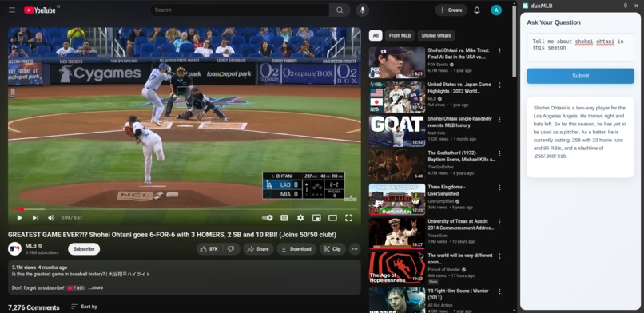Click the 7,276 Comments heading
Viewport: 644px width, 313px height.
[x=34, y=307]
